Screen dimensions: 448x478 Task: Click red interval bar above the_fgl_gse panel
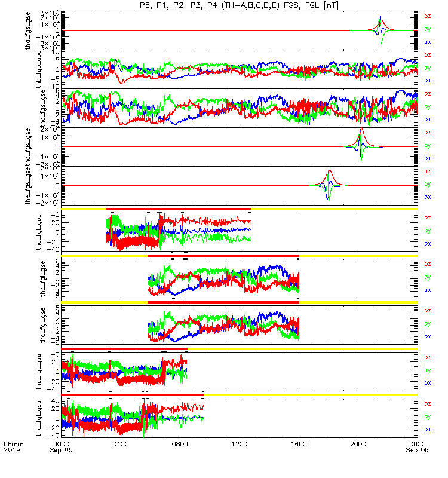(133, 395)
